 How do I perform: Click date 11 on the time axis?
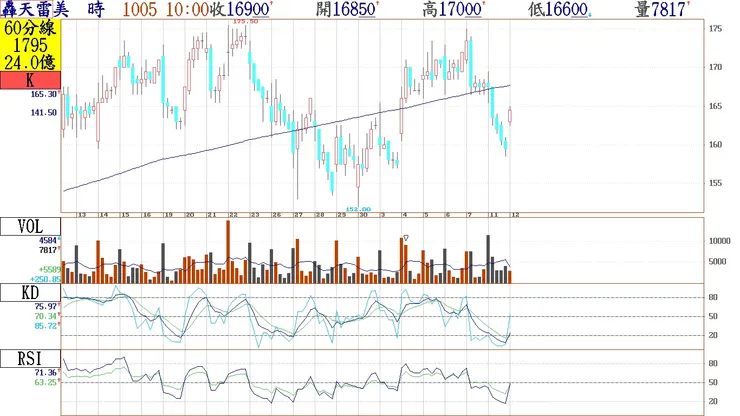pos(494,215)
